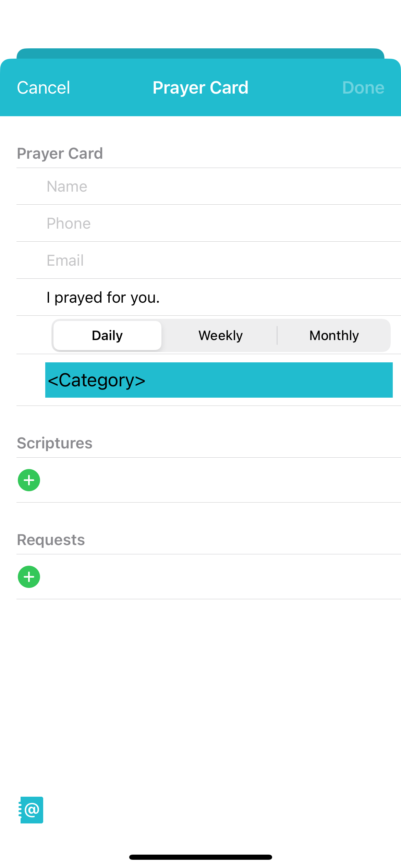The height and width of the screenshot is (868, 401).
Task: Focus the Email address field
Action: tap(206, 260)
